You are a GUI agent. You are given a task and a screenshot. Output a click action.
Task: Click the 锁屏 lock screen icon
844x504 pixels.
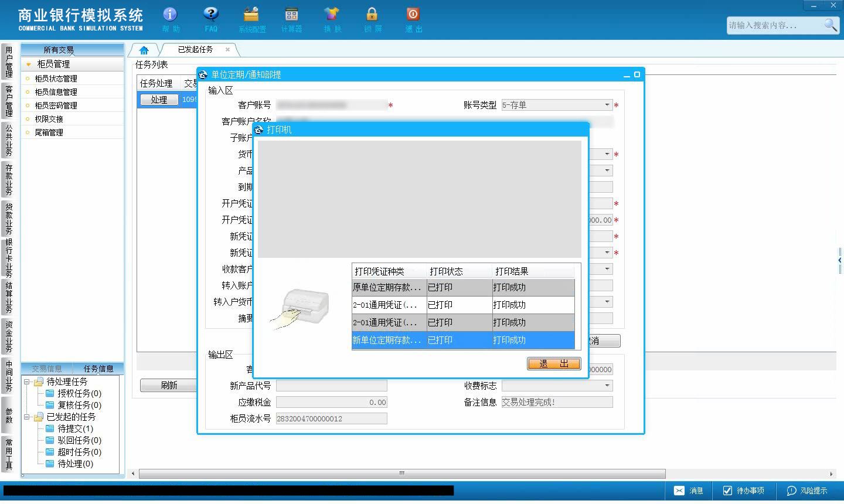pyautogui.click(x=372, y=19)
